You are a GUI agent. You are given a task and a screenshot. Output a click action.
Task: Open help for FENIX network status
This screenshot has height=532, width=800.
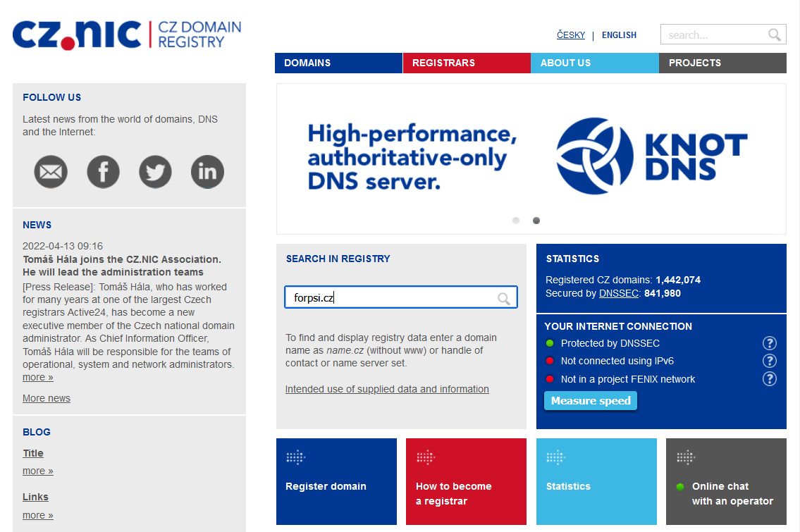click(770, 379)
